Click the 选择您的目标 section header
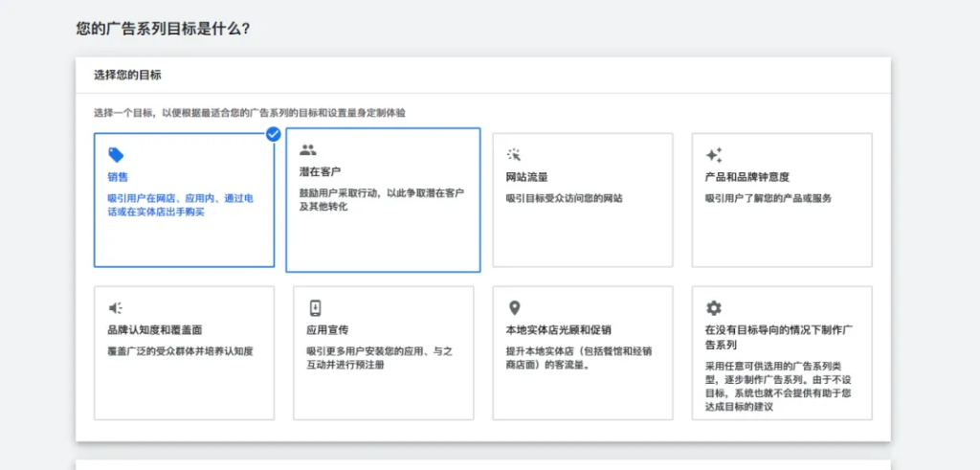The width and height of the screenshot is (980, 470). [127, 75]
